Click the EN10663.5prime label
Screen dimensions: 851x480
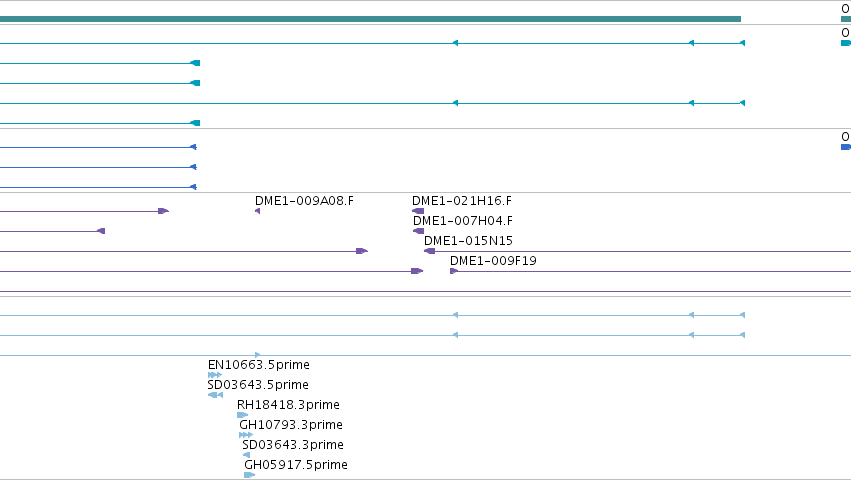[x=259, y=365]
